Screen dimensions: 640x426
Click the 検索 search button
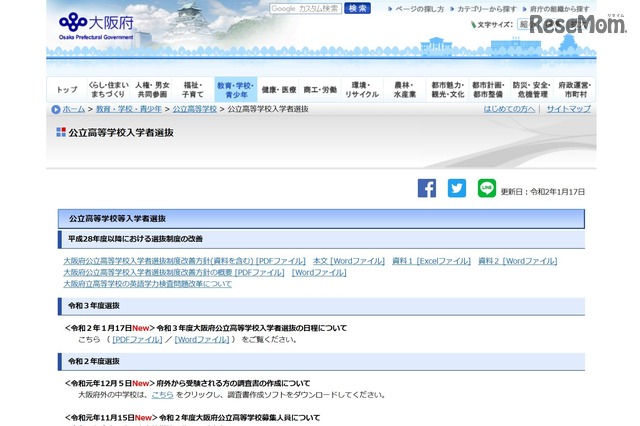[x=358, y=9]
